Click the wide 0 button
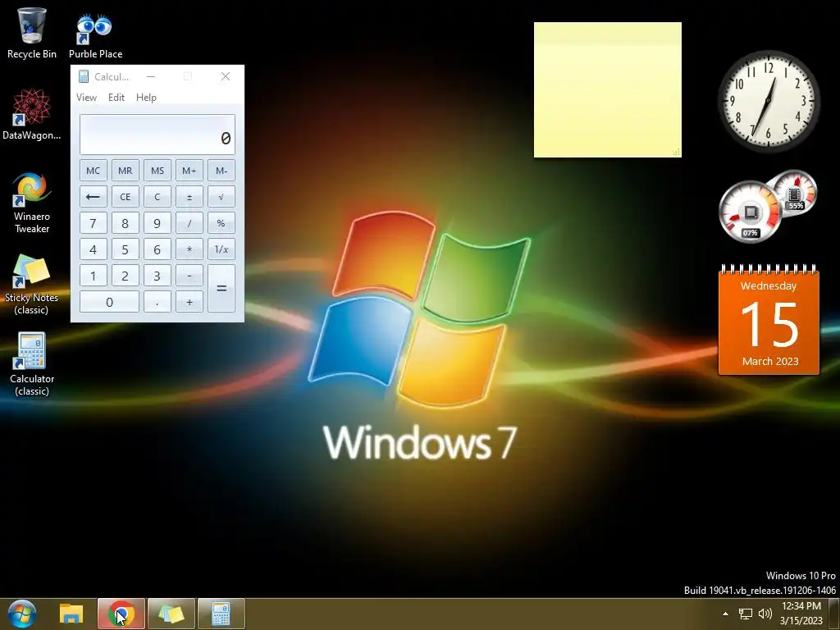Viewport: 840px width, 630px height. pos(109,302)
